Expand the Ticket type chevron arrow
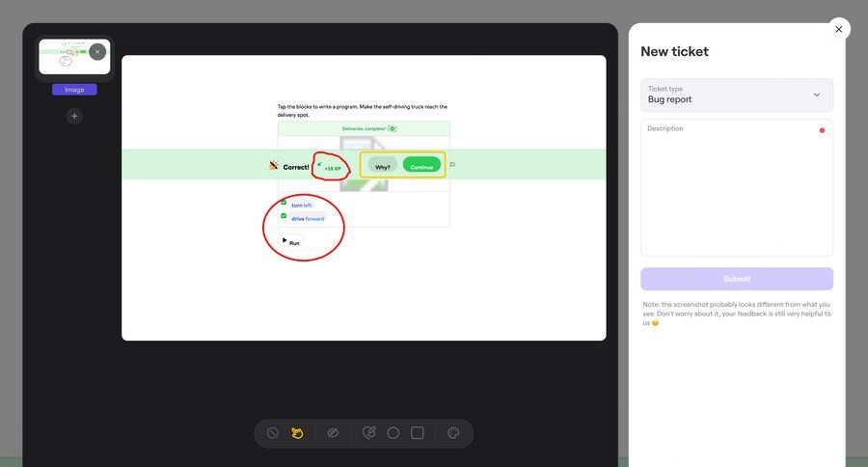868x467 pixels. point(816,95)
